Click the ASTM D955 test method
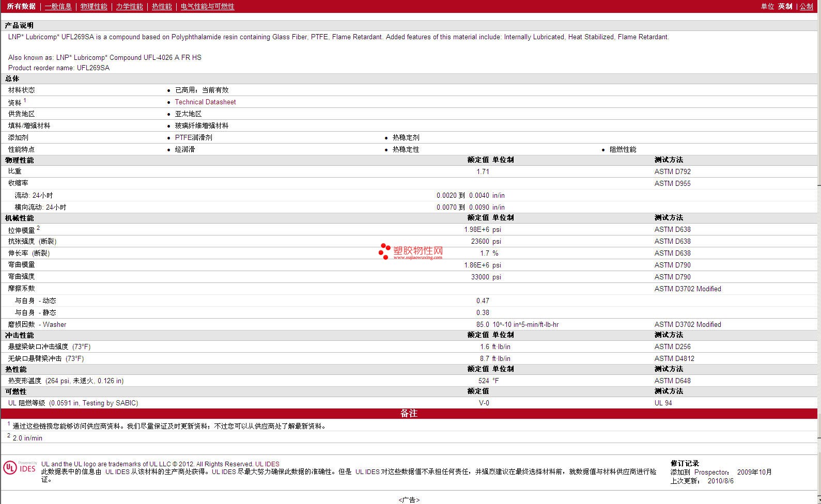821x504 pixels. [672, 183]
